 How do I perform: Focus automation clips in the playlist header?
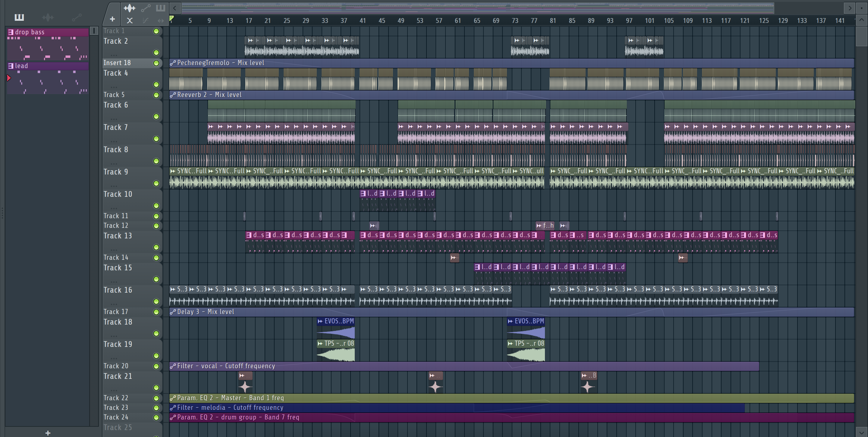(146, 8)
